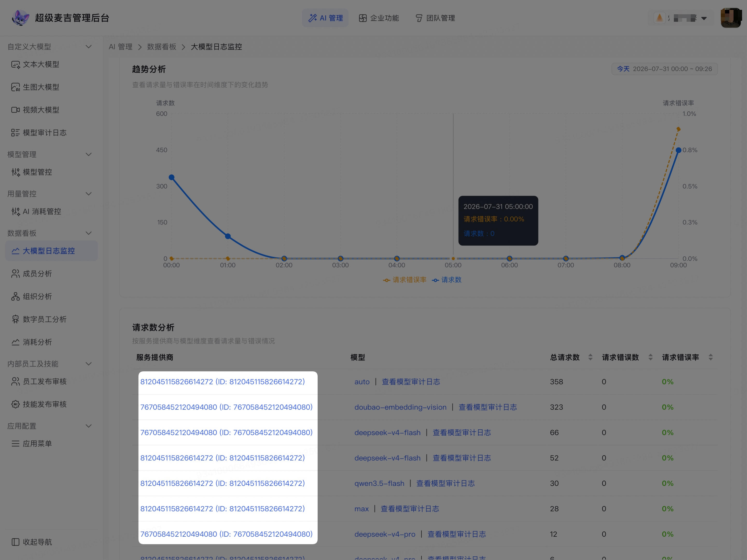Click the AI 消耗管控 sliders icon
This screenshot has height=560, width=747.
[x=16, y=212]
